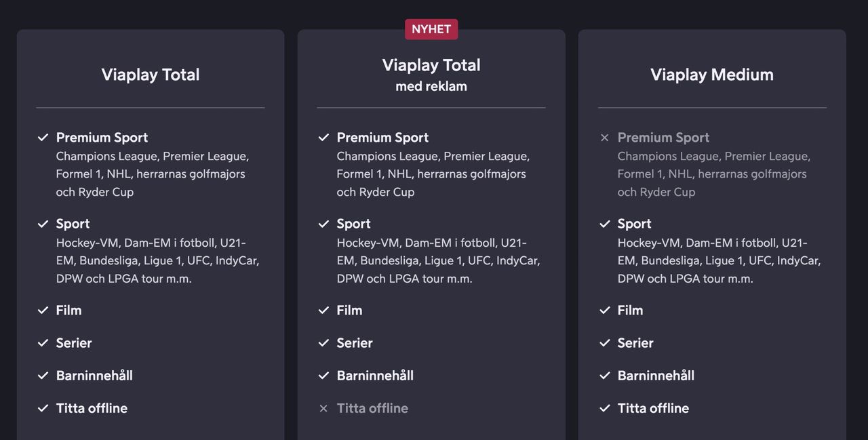Click the Barninnehåll label in Viaplay Medium

(656, 376)
